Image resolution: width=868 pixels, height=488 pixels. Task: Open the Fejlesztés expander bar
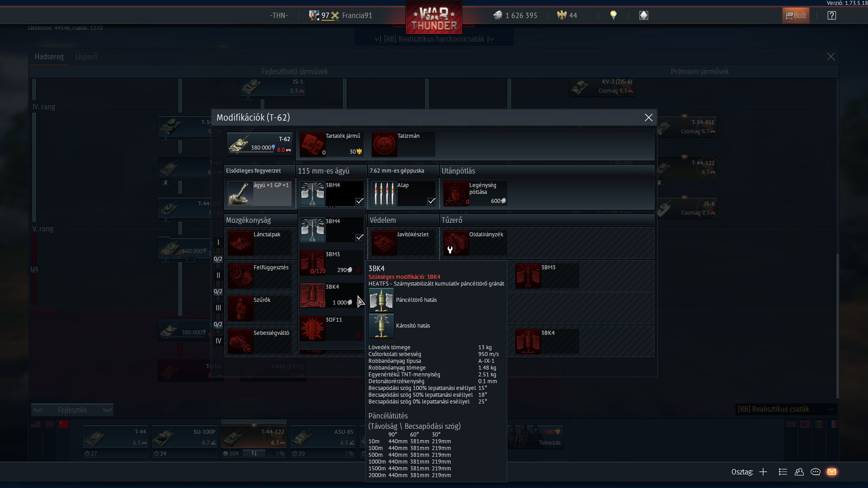coord(72,410)
